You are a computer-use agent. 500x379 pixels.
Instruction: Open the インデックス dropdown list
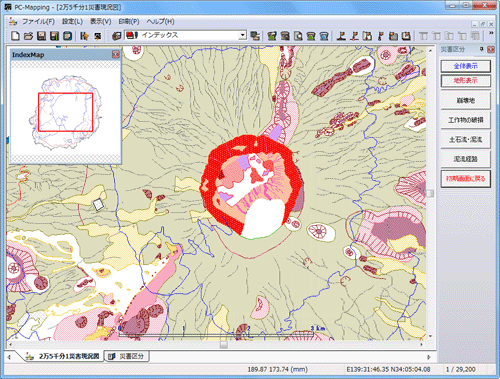(x=243, y=35)
